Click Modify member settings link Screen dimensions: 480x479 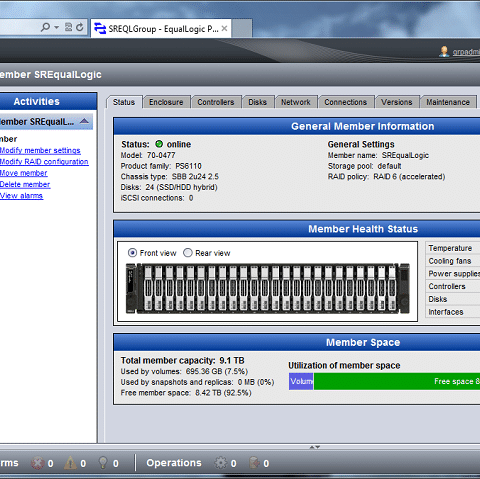click(x=40, y=150)
